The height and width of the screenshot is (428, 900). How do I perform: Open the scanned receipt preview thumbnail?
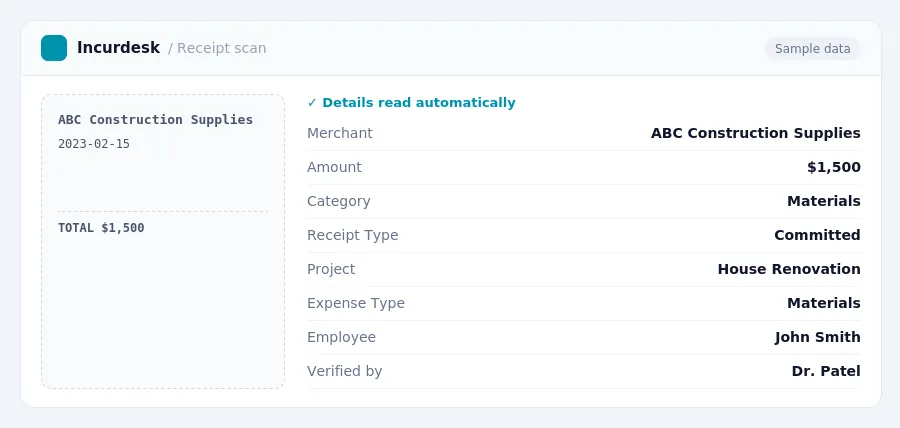(163, 242)
